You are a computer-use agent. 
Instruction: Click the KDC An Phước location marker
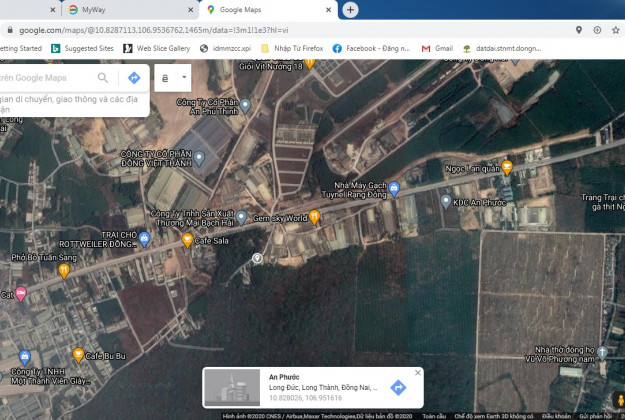(x=446, y=202)
